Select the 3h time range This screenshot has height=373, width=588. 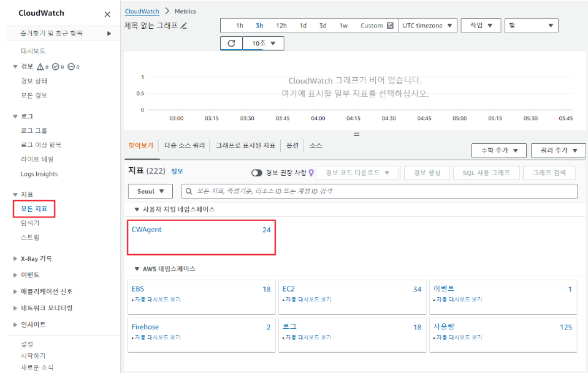tap(259, 26)
